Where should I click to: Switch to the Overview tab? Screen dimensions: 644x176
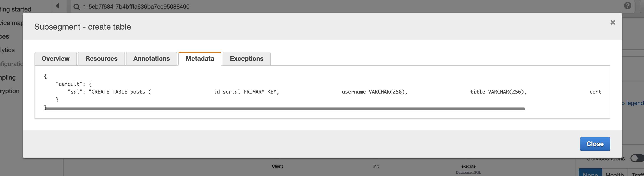click(55, 59)
